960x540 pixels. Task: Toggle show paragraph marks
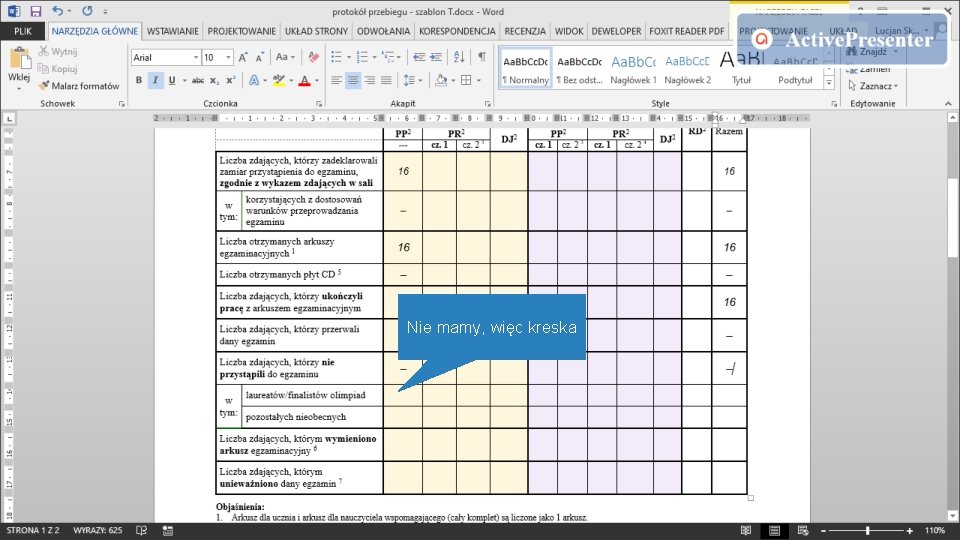coord(482,57)
